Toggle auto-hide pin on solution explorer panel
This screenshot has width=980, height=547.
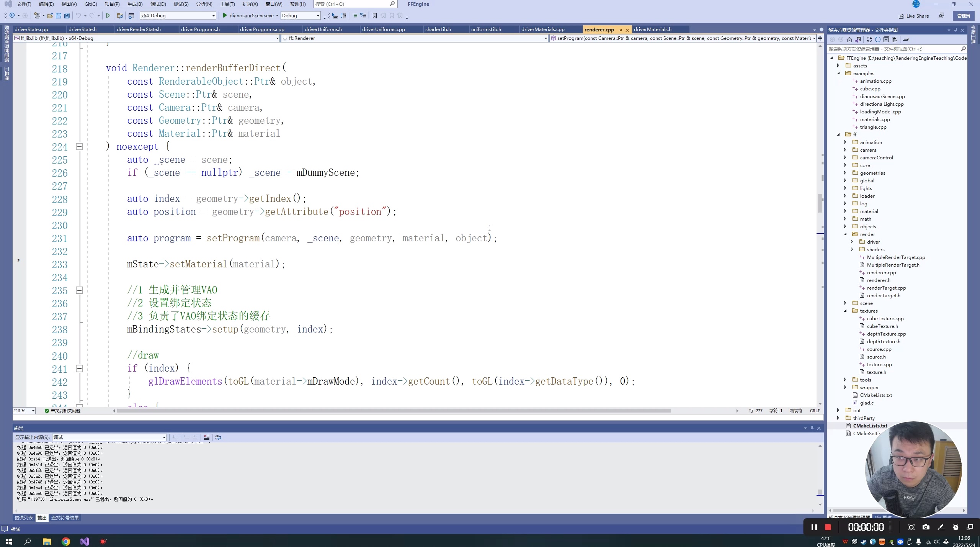pyautogui.click(x=955, y=30)
